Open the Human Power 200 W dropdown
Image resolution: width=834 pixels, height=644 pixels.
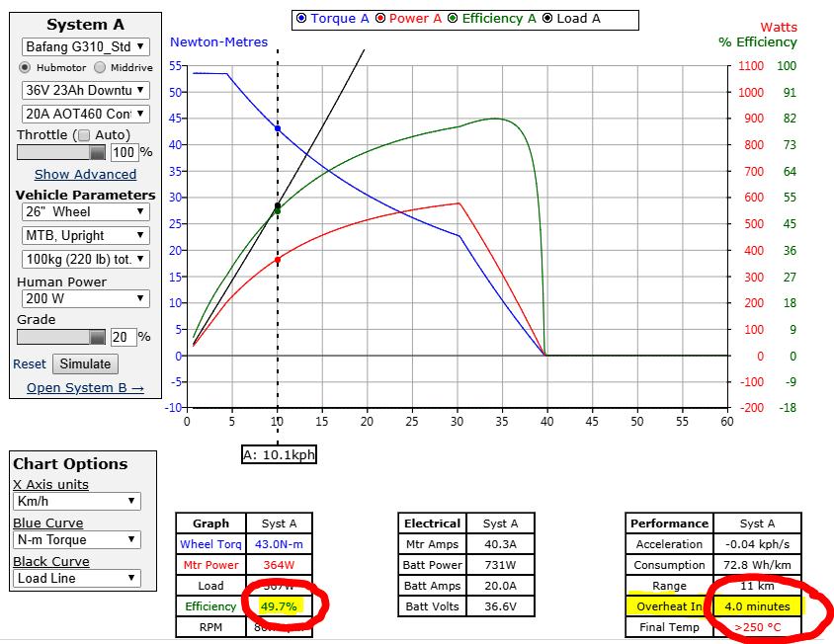point(85,298)
